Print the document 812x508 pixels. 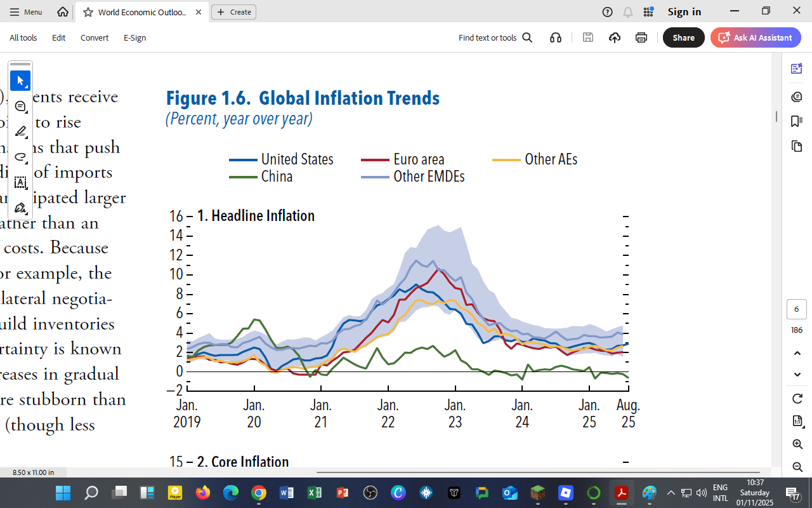coord(641,37)
